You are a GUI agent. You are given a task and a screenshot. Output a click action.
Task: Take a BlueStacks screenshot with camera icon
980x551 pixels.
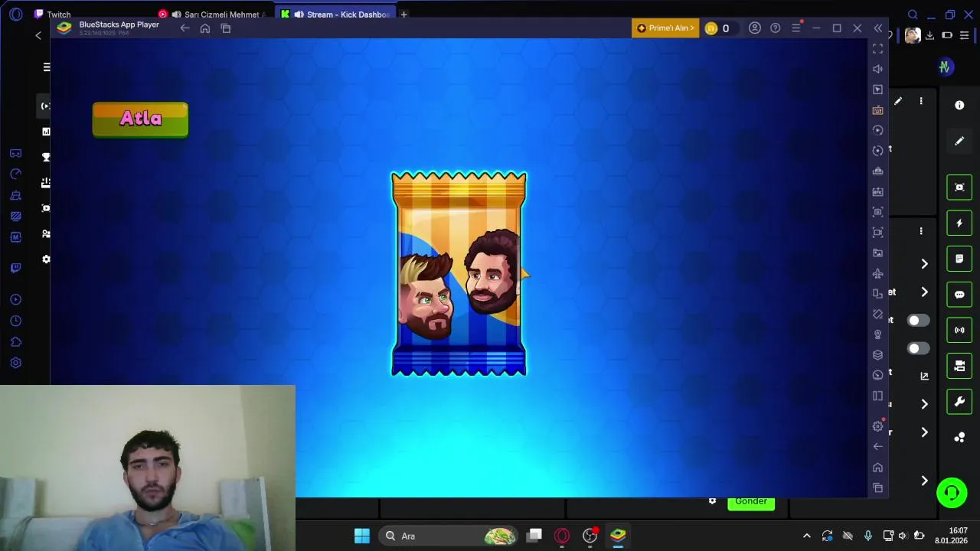tap(878, 212)
